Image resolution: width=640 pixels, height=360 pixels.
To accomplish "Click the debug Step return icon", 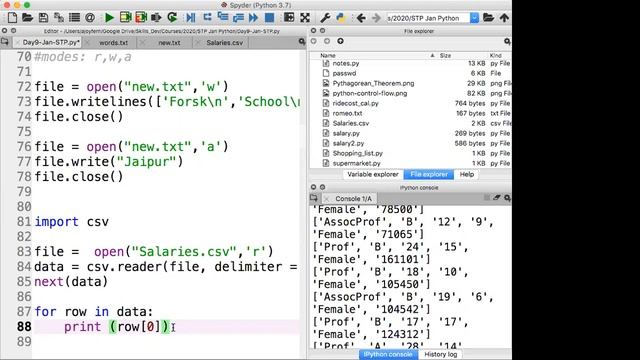I will click(238, 18).
